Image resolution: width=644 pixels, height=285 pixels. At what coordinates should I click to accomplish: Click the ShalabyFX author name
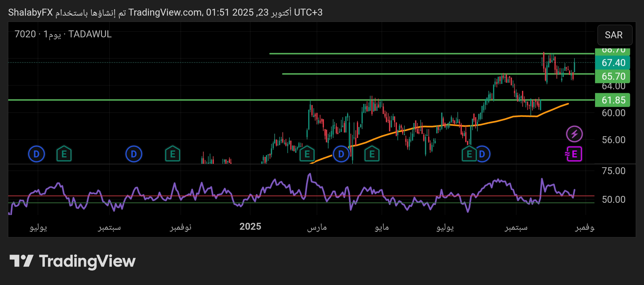[30, 12]
